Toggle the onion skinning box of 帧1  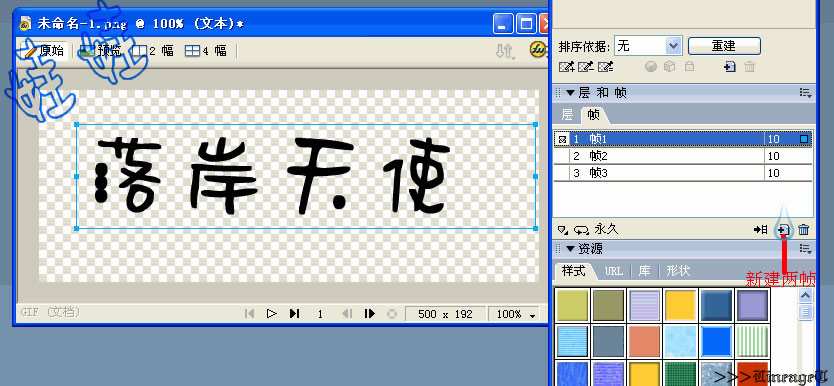coord(562,139)
